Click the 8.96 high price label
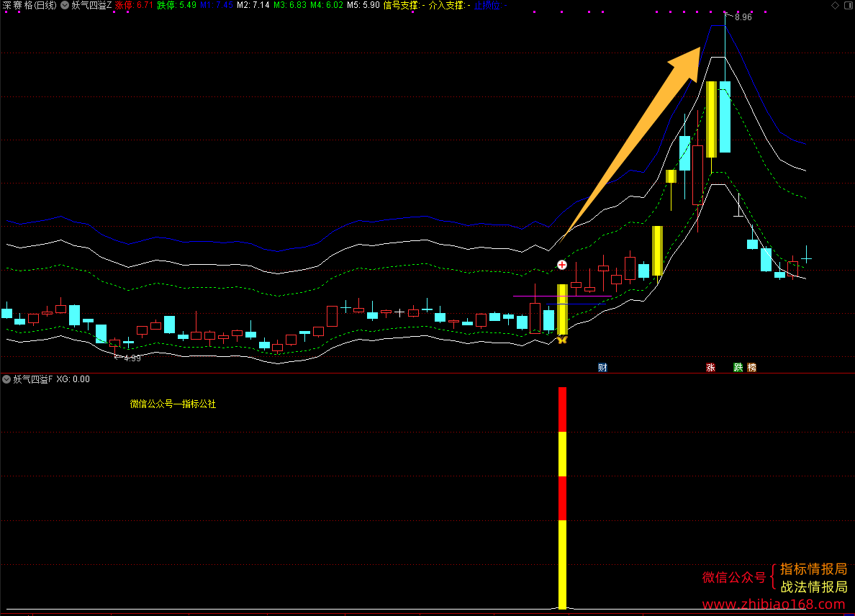This screenshot has width=855, height=616. pos(743,17)
